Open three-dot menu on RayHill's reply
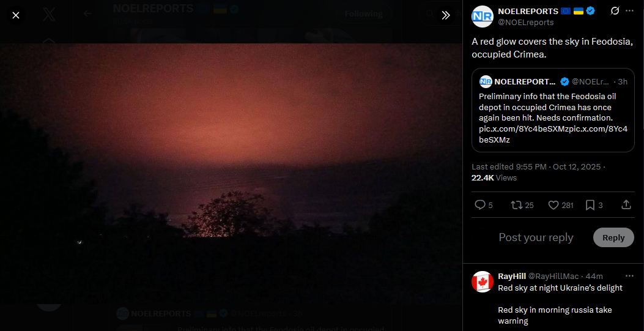 pos(629,276)
